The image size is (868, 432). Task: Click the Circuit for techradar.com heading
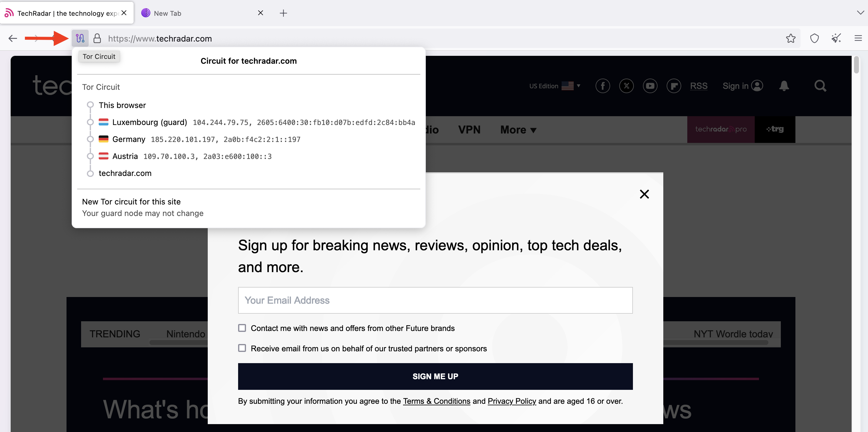(249, 61)
